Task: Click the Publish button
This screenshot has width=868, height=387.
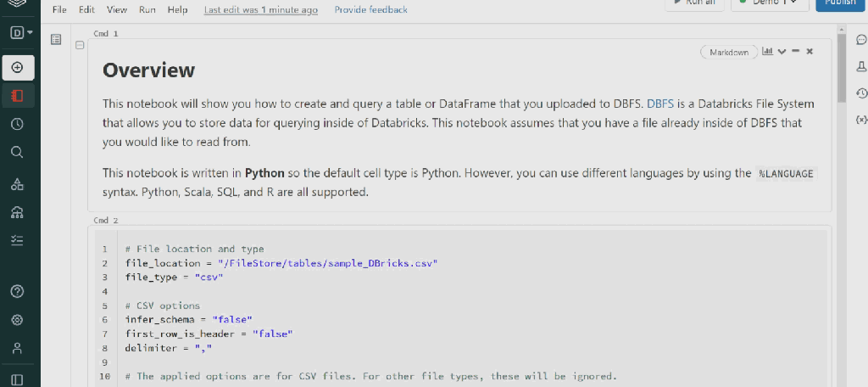Action: click(x=841, y=3)
